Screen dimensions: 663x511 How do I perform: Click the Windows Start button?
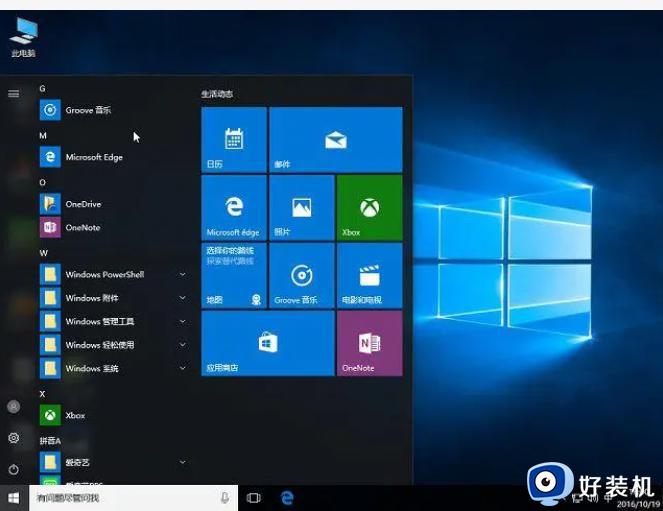[14, 498]
